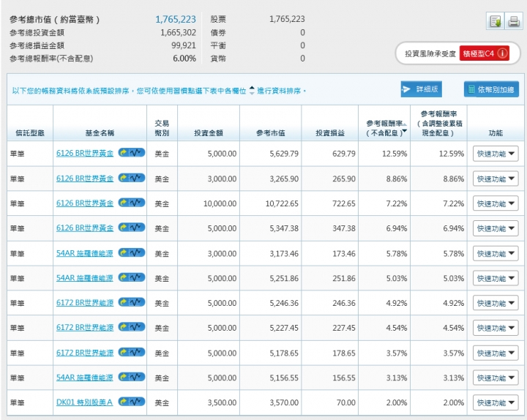
Task: Click yellow arrow icon in the 3.13% return row
Action: pyautogui.click(x=124, y=377)
